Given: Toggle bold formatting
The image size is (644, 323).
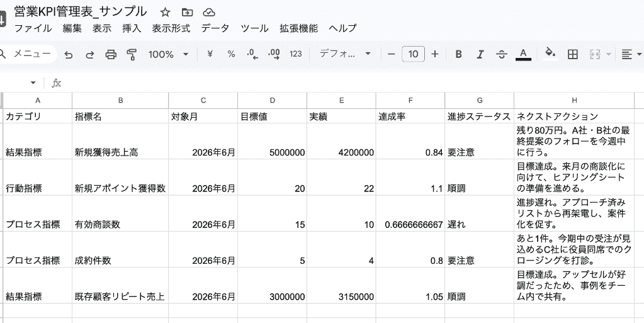Looking at the screenshot, I should coord(459,54).
